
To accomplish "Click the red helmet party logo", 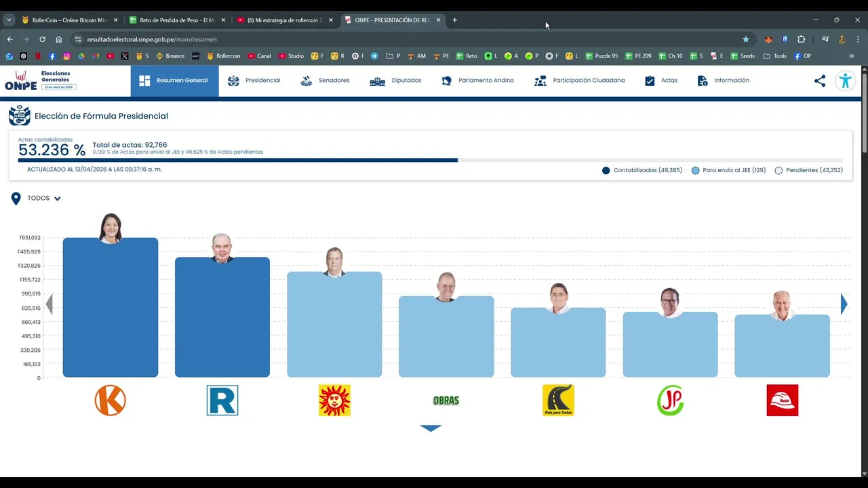I will [x=783, y=400].
